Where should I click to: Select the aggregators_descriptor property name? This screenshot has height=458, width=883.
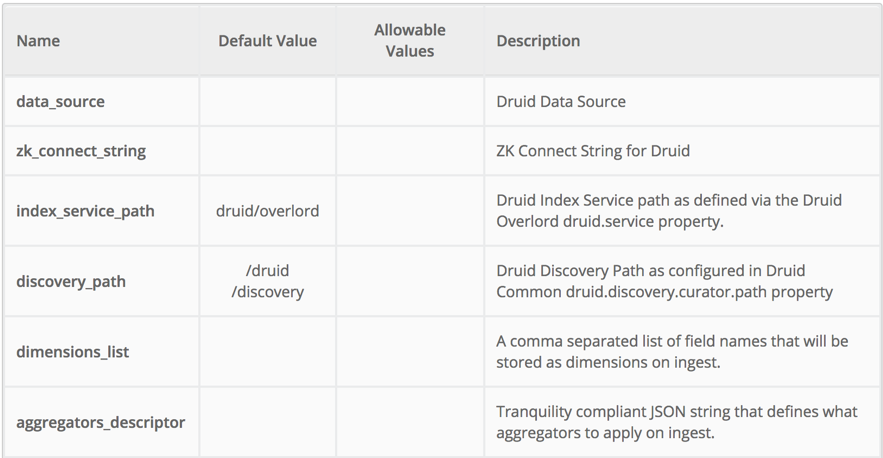100,422
